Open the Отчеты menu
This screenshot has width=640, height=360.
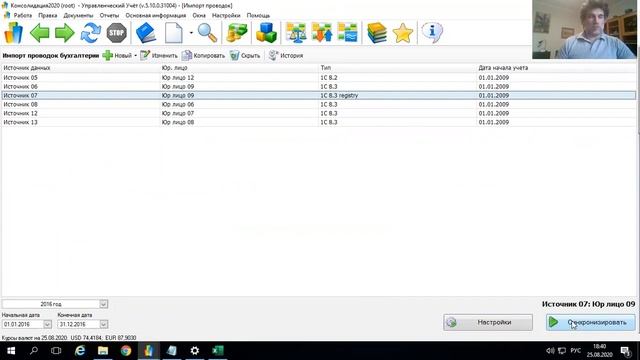pyautogui.click(x=109, y=15)
